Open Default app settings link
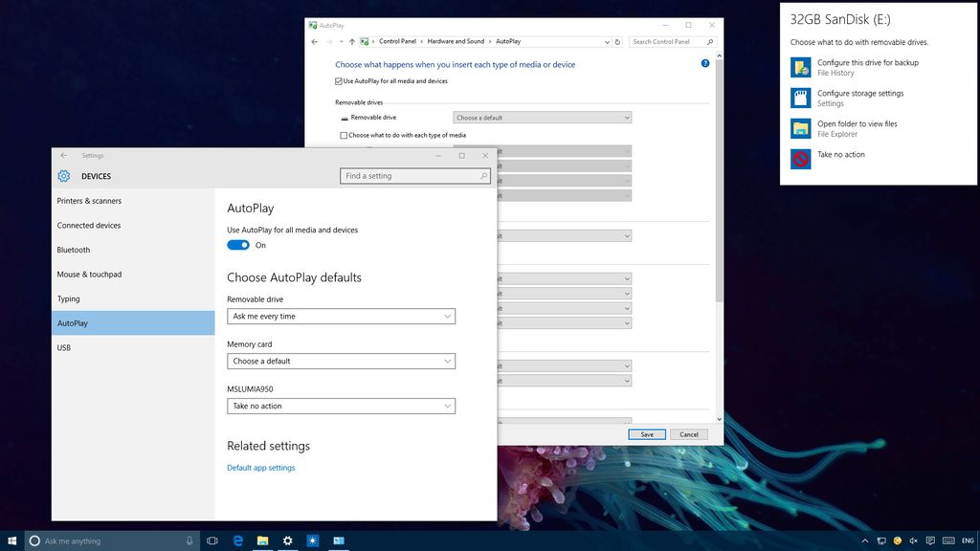The height and width of the screenshot is (551, 980). (x=260, y=467)
